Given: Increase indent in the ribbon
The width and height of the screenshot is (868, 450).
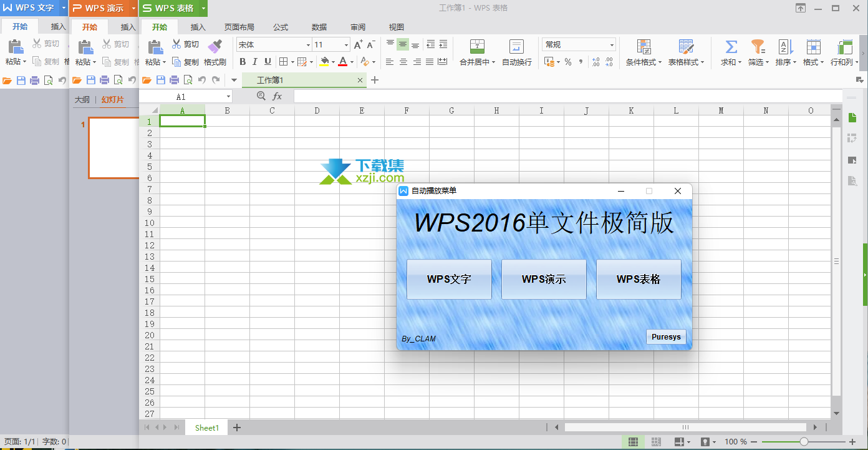Looking at the screenshot, I should click(x=443, y=44).
